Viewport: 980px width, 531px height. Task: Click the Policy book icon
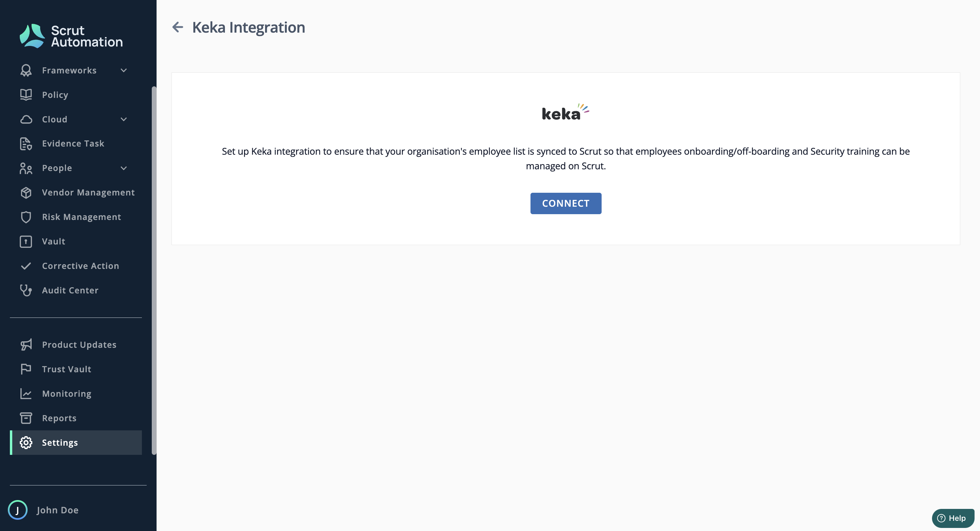pos(26,95)
